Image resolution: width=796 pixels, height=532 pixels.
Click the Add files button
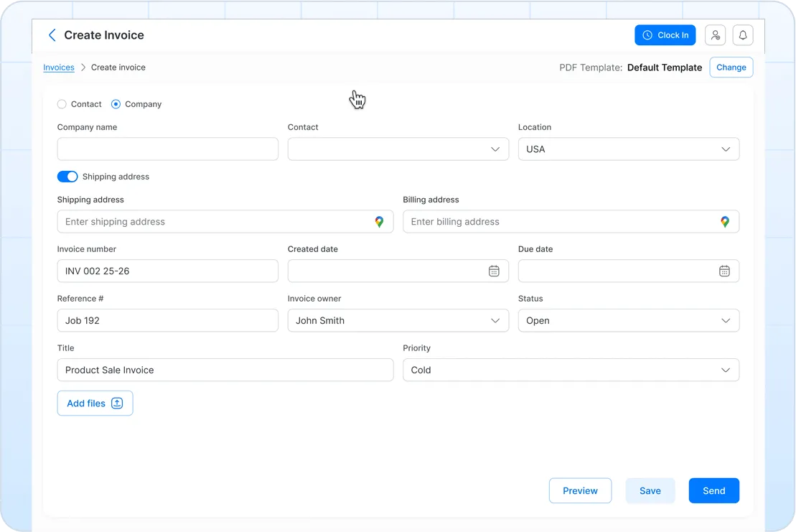(x=95, y=403)
